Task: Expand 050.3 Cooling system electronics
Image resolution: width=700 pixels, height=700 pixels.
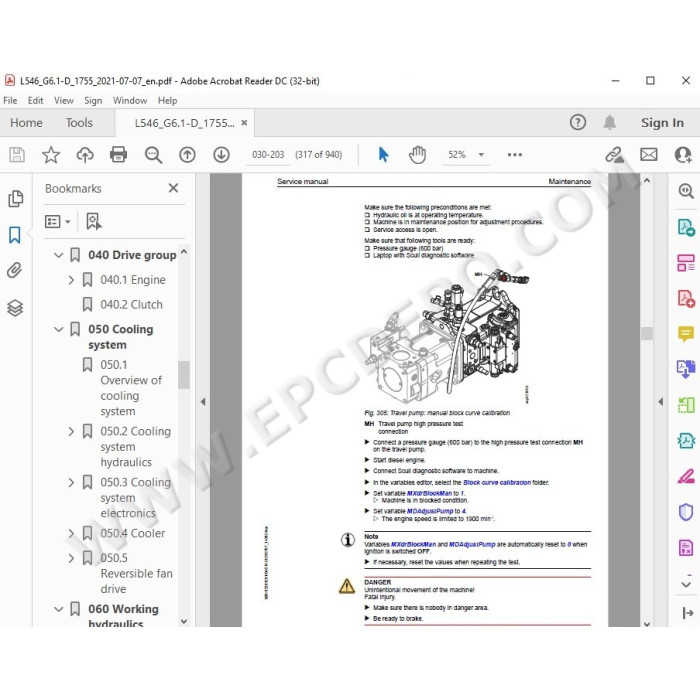Action: (71, 482)
